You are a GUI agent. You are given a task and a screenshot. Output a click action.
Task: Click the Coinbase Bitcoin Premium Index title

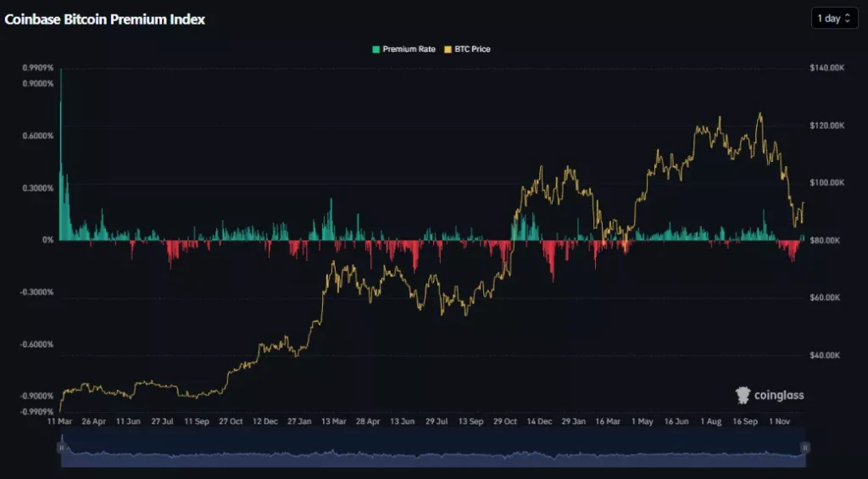pos(104,19)
